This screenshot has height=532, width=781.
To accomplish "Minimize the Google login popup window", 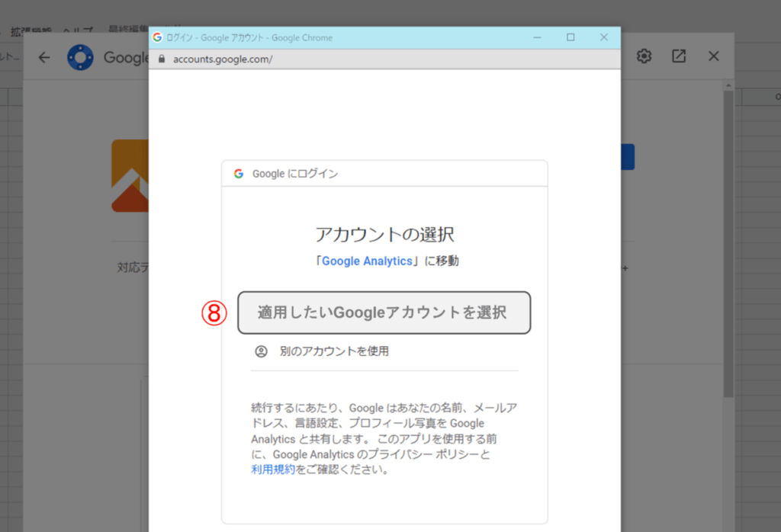I will coord(537,37).
